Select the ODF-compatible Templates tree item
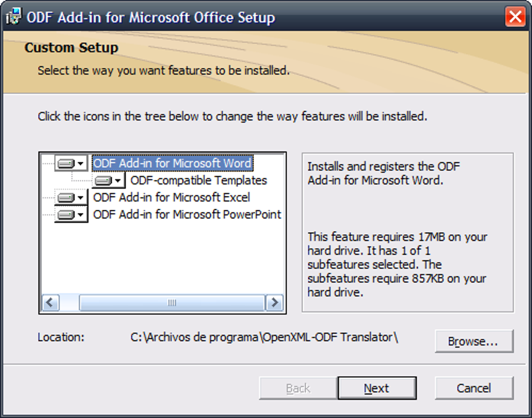The width and height of the screenshot is (532, 418). (x=199, y=181)
